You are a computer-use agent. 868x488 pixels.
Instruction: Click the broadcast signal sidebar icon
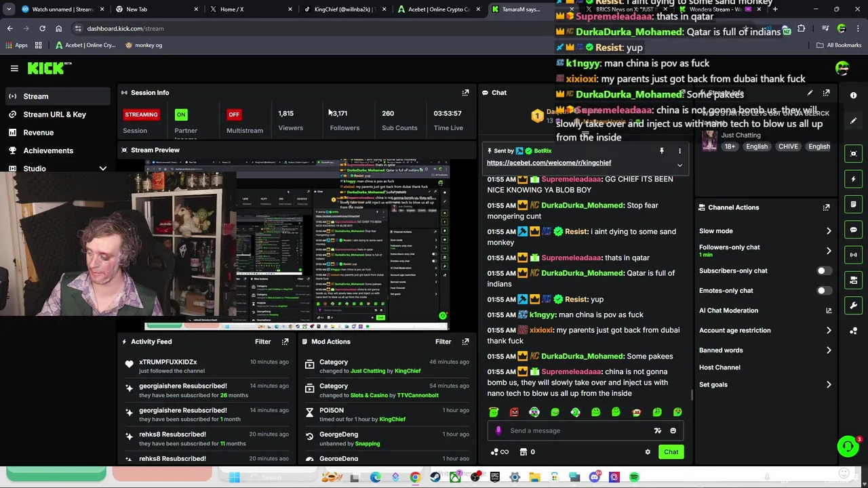[854, 255]
